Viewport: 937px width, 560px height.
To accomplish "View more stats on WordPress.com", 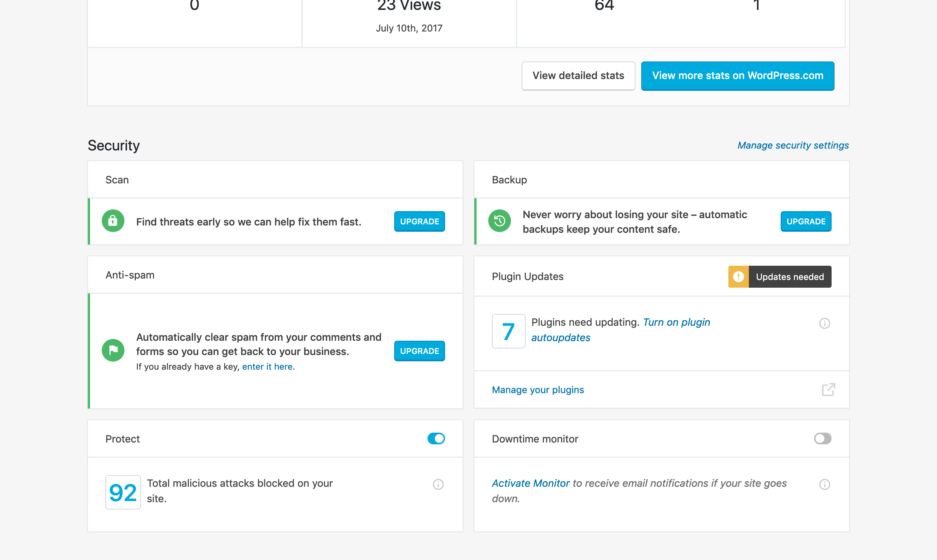I will click(x=738, y=76).
